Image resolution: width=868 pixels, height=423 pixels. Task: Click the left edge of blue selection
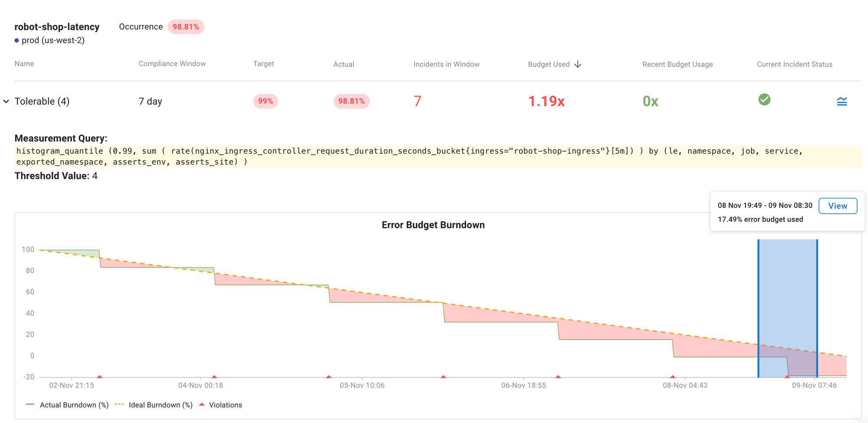(758, 308)
